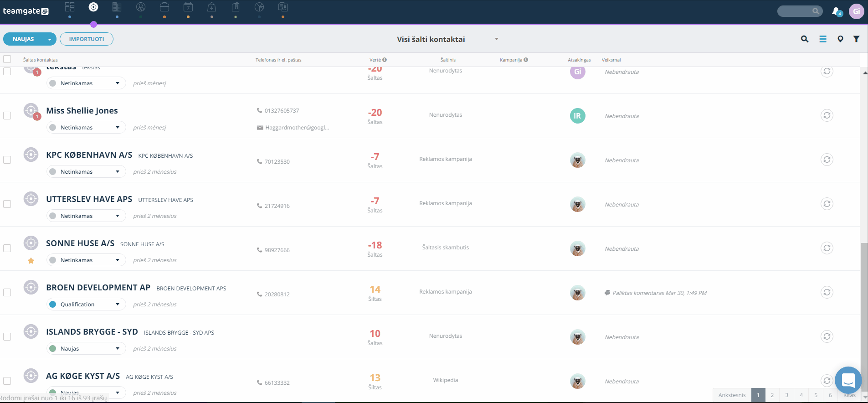Image resolution: width=868 pixels, height=403 pixels.
Task: Open the deals briefcase icon in navigation
Action: coord(164,7)
